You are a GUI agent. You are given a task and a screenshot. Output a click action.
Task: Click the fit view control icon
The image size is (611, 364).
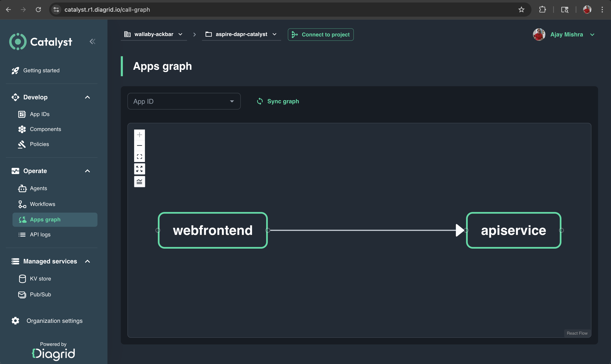[139, 156]
